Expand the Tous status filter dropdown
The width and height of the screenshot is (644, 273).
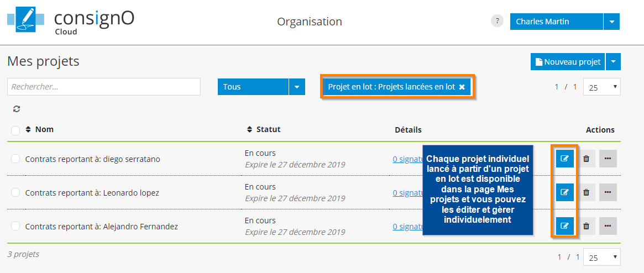(297, 87)
